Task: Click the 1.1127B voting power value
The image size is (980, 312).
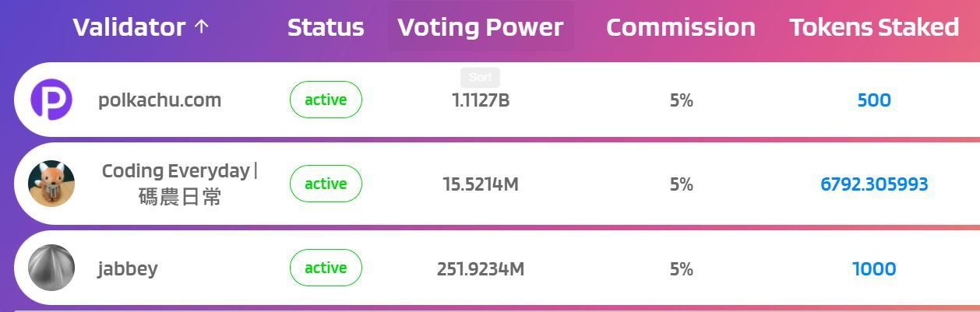Action: 481,100
